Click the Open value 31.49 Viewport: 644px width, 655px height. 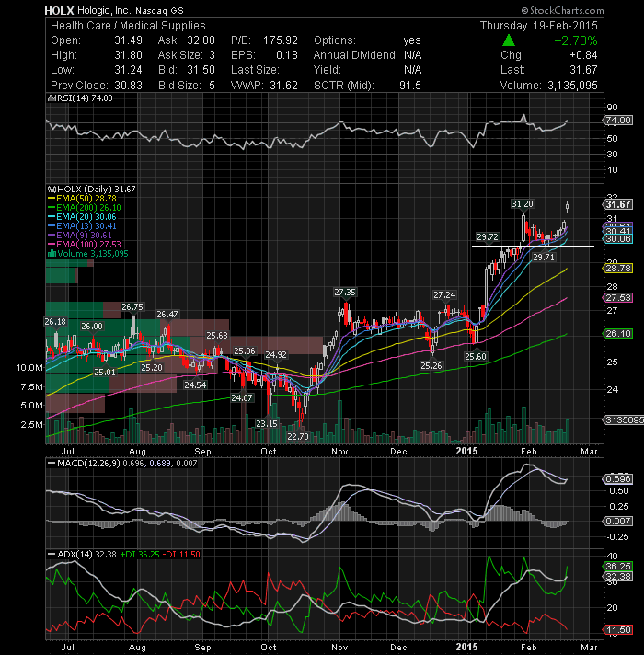[129, 40]
